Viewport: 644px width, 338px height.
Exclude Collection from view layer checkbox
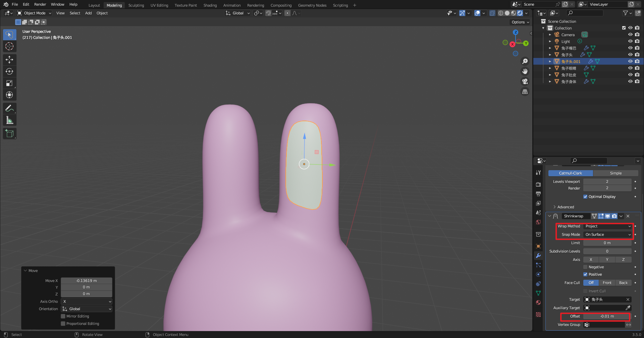coord(624,28)
